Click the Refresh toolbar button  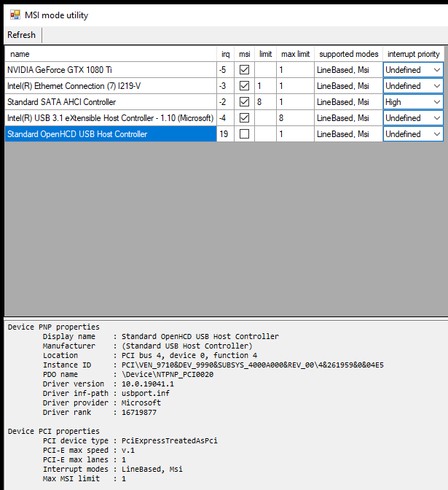coord(21,35)
